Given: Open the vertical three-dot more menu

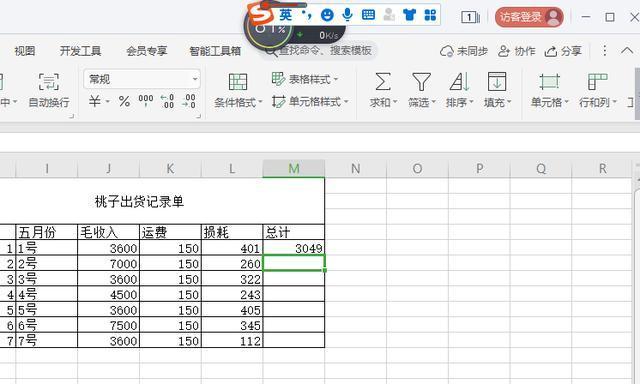Looking at the screenshot, I should [x=605, y=51].
